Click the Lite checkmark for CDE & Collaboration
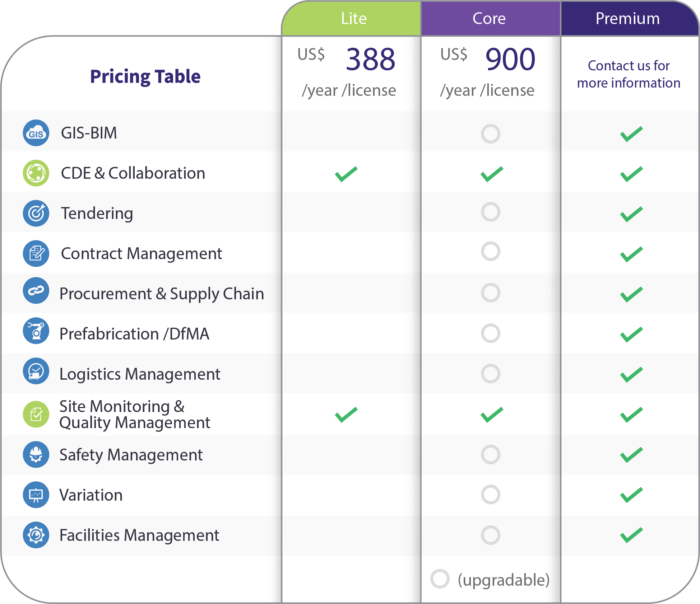The width and height of the screenshot is (700, 604). tap(346, 174)
